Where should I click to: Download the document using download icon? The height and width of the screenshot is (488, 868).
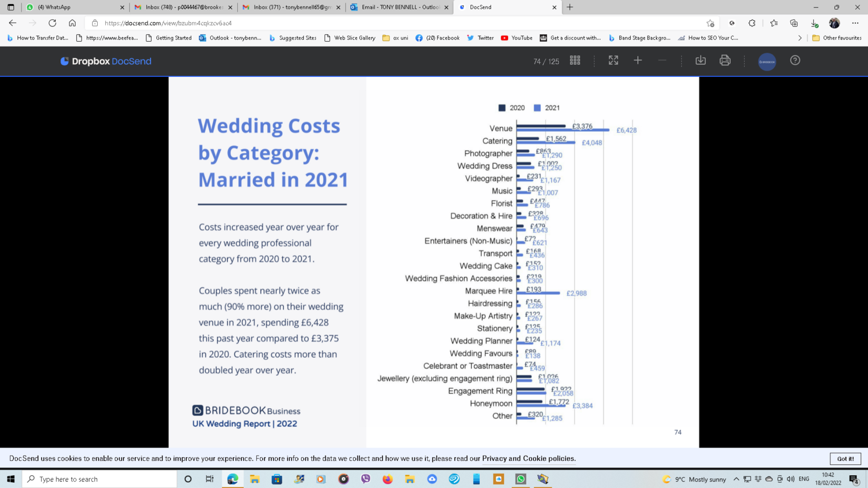point(700,61)
